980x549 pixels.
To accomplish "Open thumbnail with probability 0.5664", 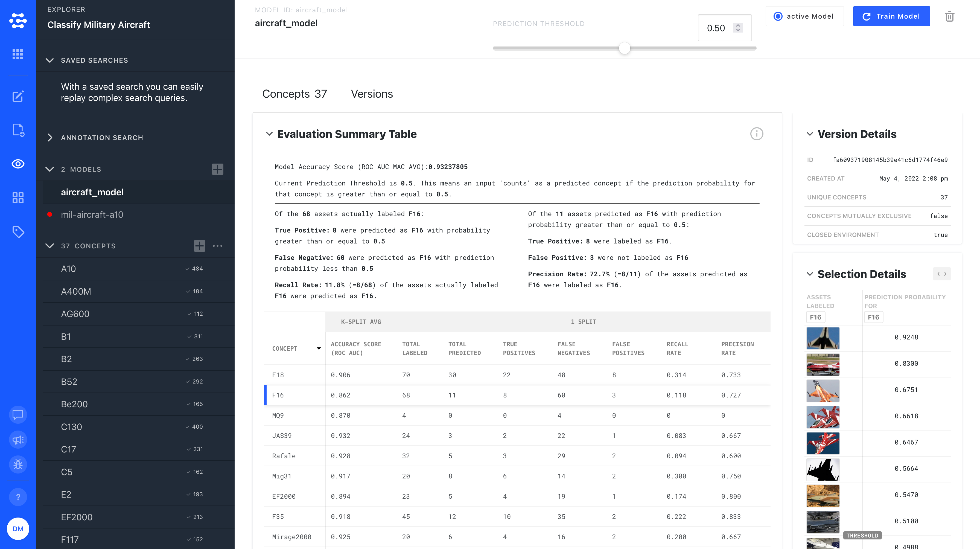I will coord(823,469).
